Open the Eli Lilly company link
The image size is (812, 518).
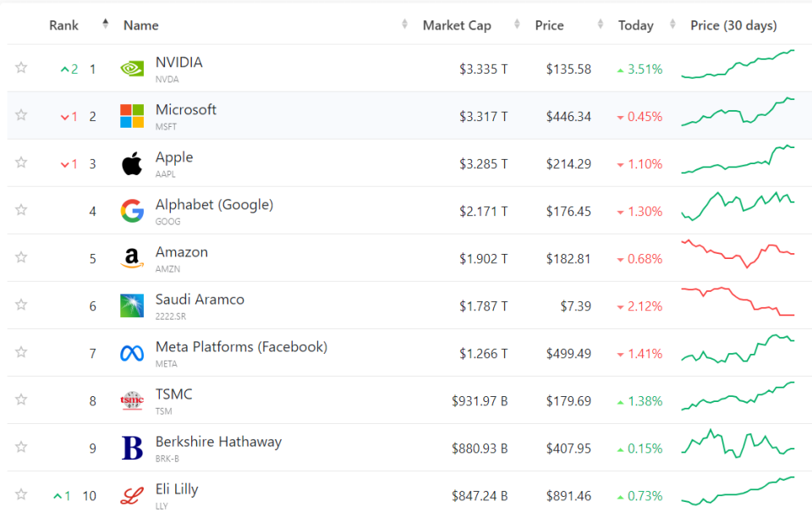click(x=177, y=489)
